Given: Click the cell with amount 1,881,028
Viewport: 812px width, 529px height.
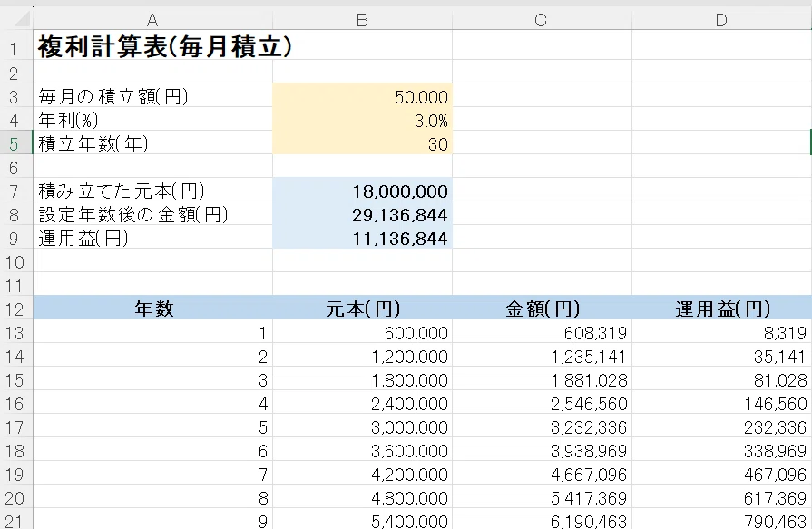Looking at the screenshot, I should (x=542, y=378).
